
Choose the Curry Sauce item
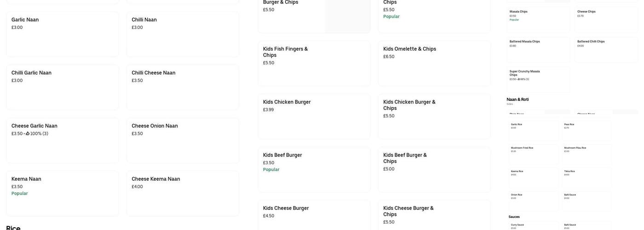(534, 226)
